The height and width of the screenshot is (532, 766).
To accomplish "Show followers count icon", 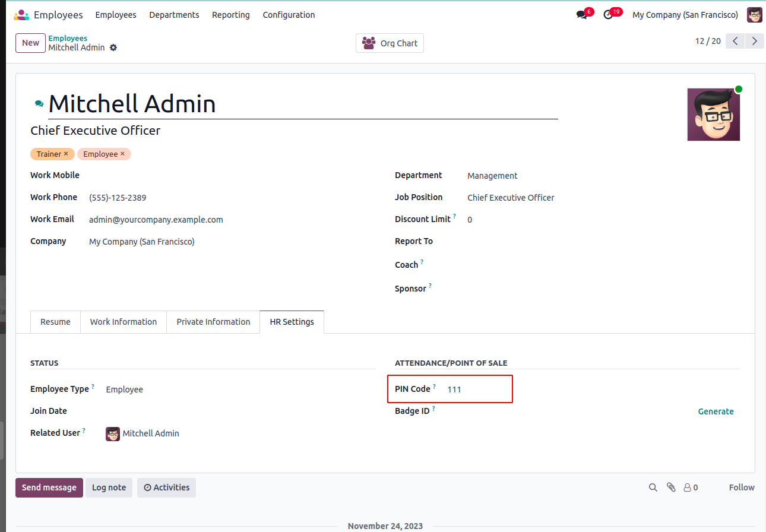I will point(691,487).
